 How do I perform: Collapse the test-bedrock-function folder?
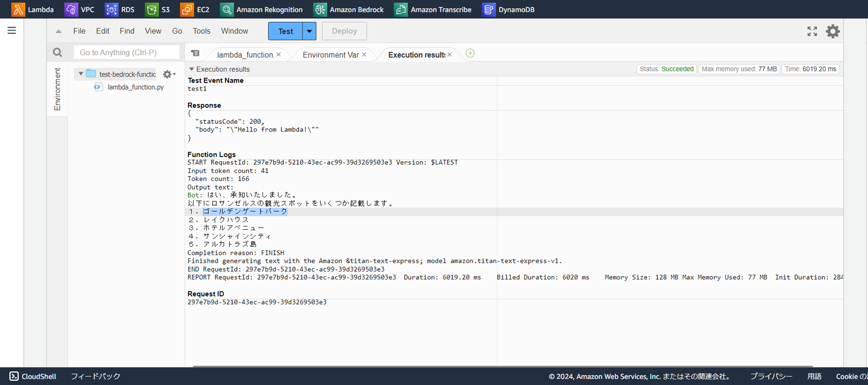81,74
